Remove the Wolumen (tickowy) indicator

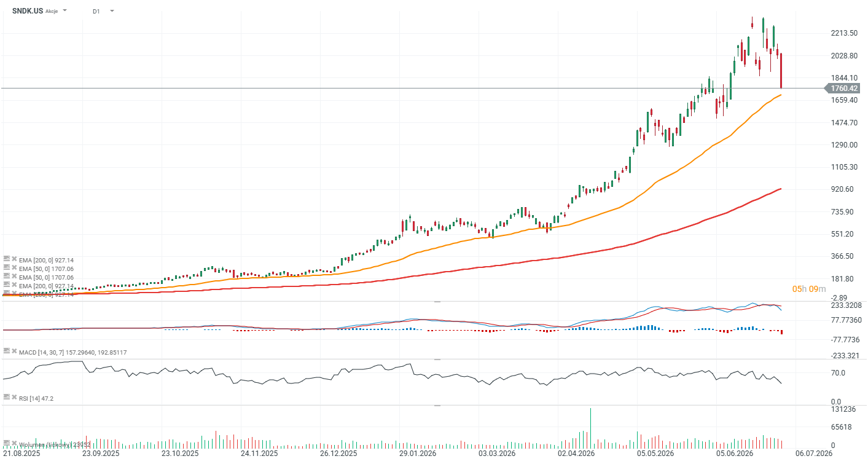(14, 443)
